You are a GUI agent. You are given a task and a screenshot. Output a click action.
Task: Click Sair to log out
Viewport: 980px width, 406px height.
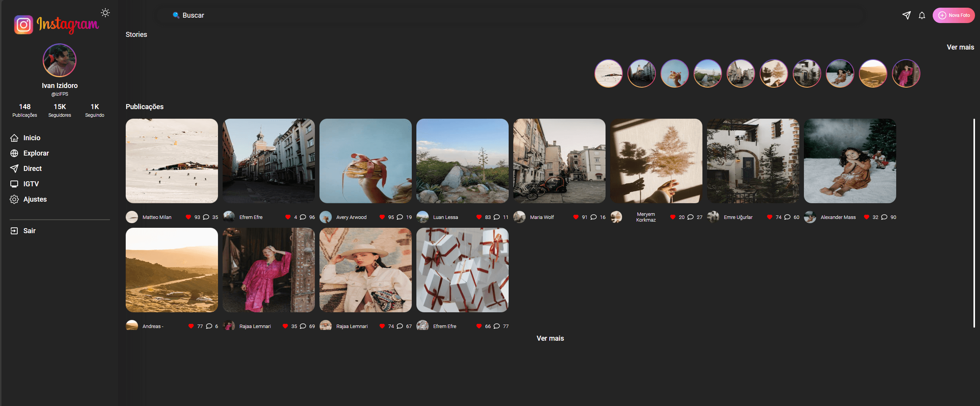pos(29,231)
